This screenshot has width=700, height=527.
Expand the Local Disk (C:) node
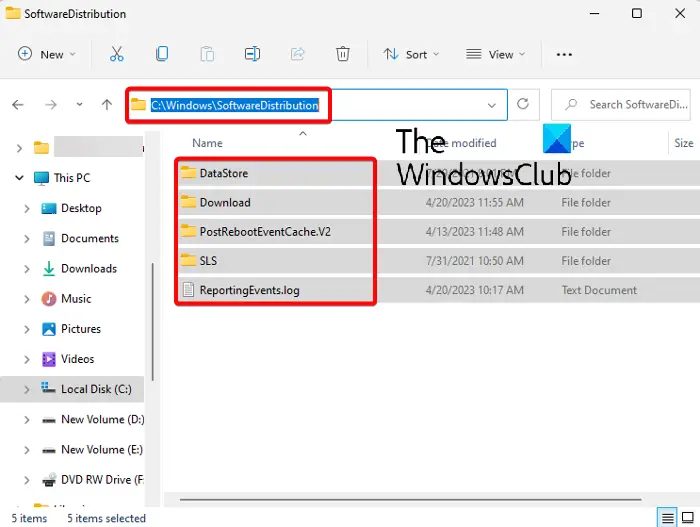click(x=27, y=389)
